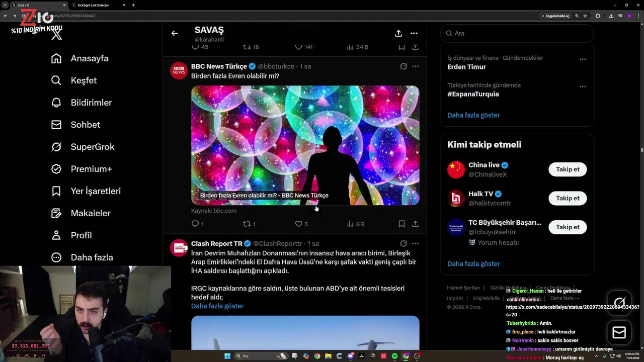Click the share icon in SAVAŞ header
Image resolution: width=644 pixels, height=362 pixels.
click(x=398, y=33)
